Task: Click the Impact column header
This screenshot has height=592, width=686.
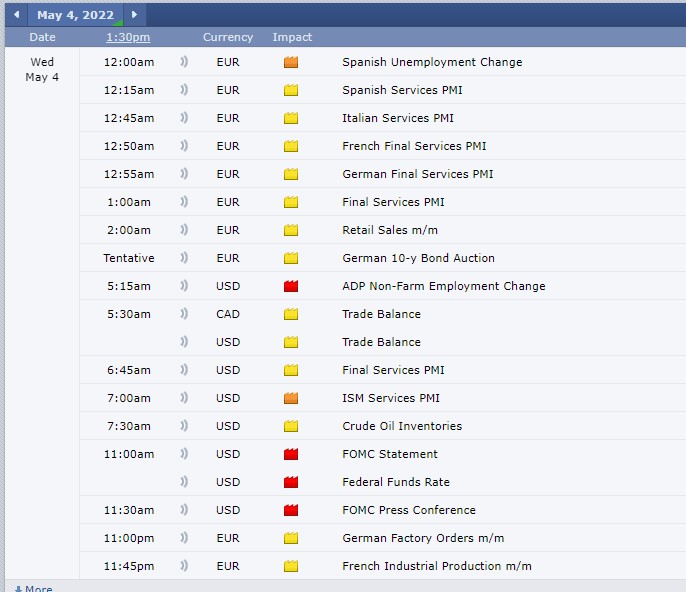Action: click(292, 37)
